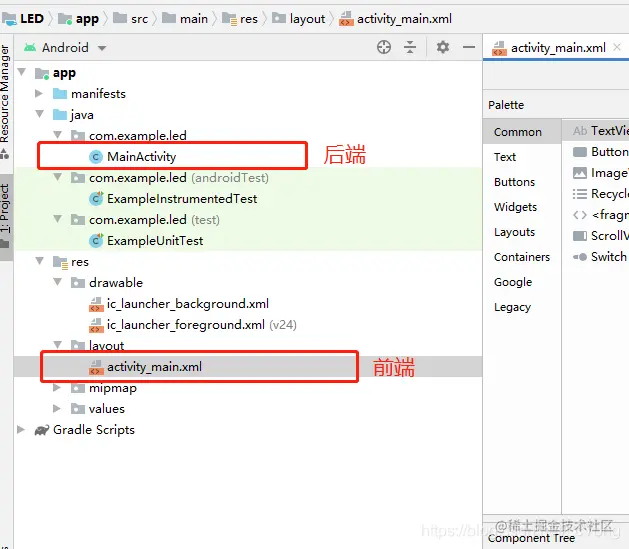
Task: Expand the mipmap folder
Action: (57, 388)
